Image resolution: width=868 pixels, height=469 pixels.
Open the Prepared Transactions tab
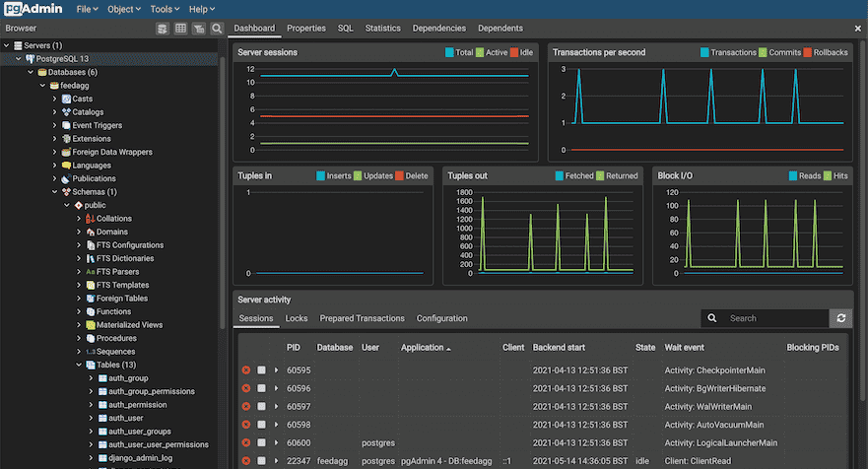(x=362, y=318)
